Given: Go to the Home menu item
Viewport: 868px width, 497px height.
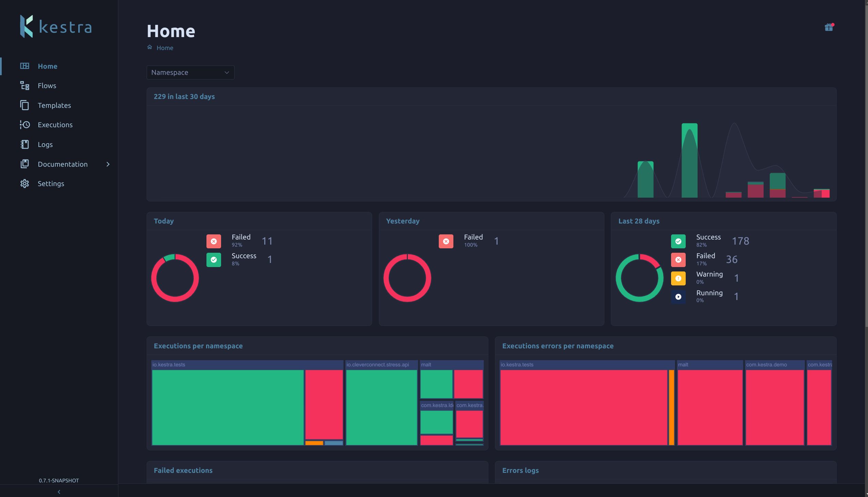Looking at the screenshot, I should click(x=47, y=66).
